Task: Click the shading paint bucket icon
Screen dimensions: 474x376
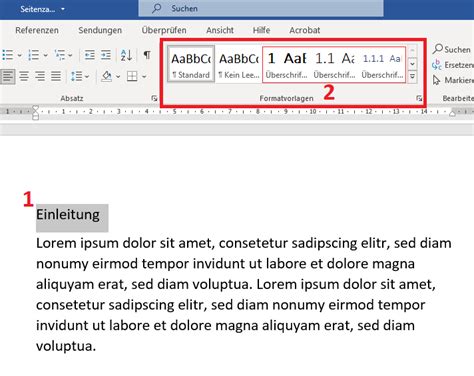Action: [x=107, y=76]
